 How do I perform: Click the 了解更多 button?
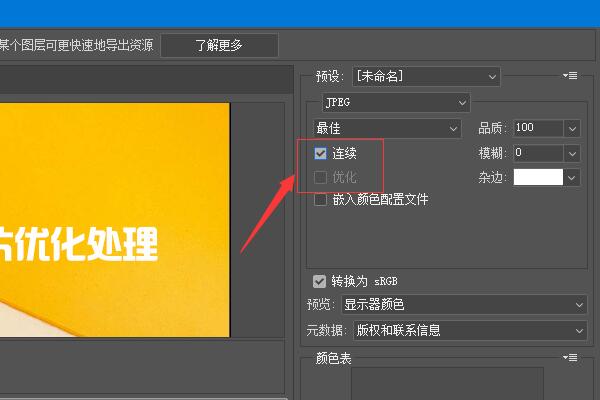point(219,46)
